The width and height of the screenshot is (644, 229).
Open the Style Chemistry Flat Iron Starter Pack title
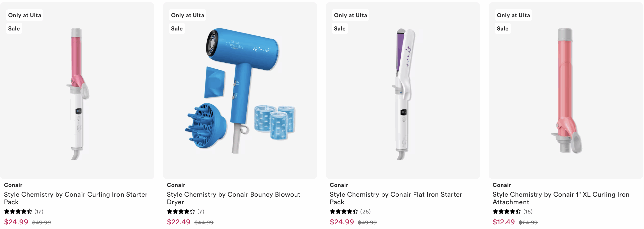(396, 198)
